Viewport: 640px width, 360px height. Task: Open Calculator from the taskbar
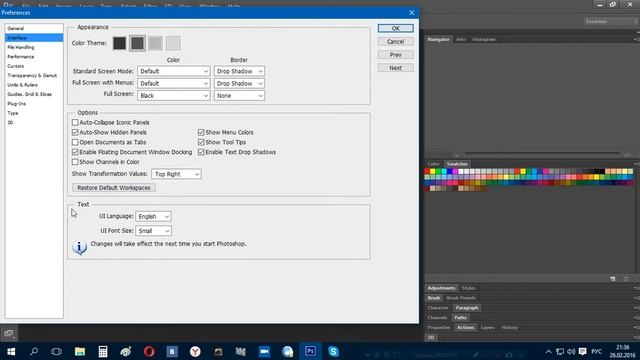coord(103,351)
